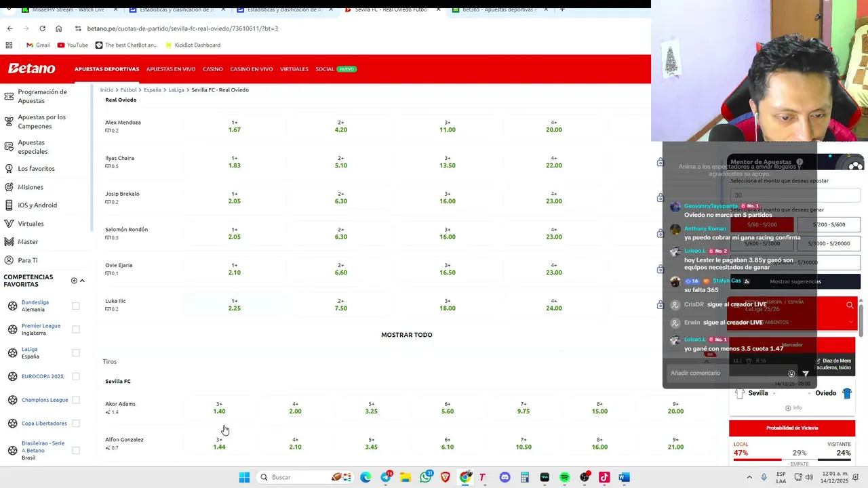The width and height of the screenshot is (868, 488).
Task: Click the Copa Libertadores ball icon
Action: 12,424
